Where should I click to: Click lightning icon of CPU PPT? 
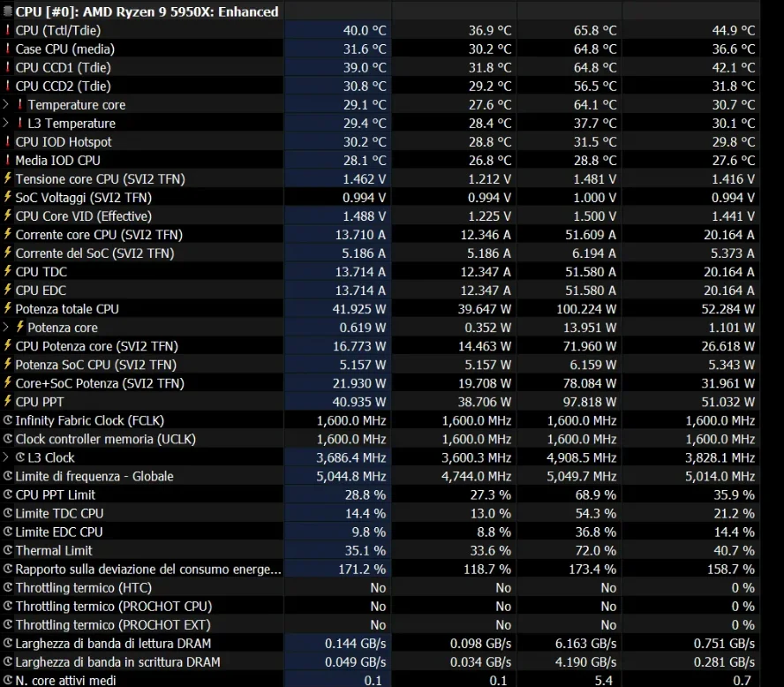pos(7,402)
